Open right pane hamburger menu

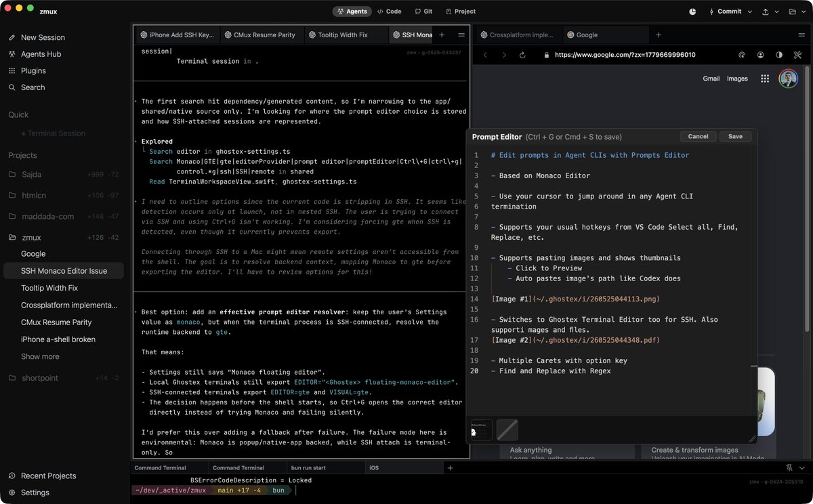click(802, 35)
